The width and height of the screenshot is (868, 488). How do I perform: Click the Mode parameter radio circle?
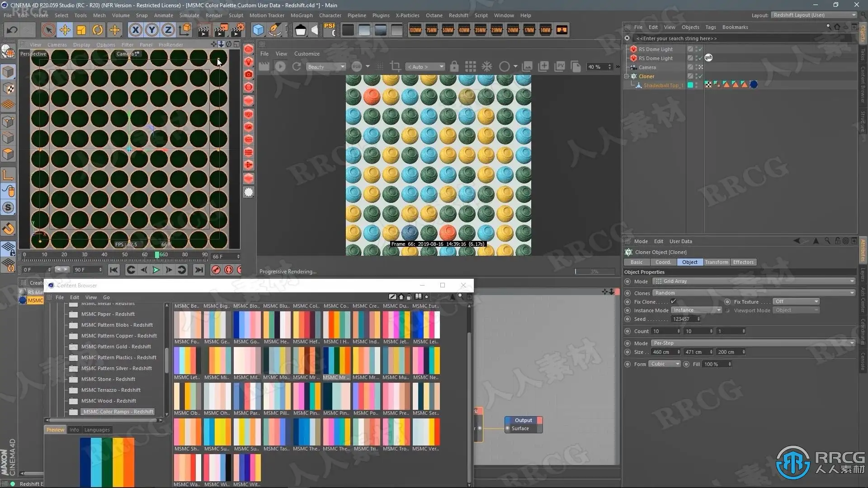pos(627,281)
